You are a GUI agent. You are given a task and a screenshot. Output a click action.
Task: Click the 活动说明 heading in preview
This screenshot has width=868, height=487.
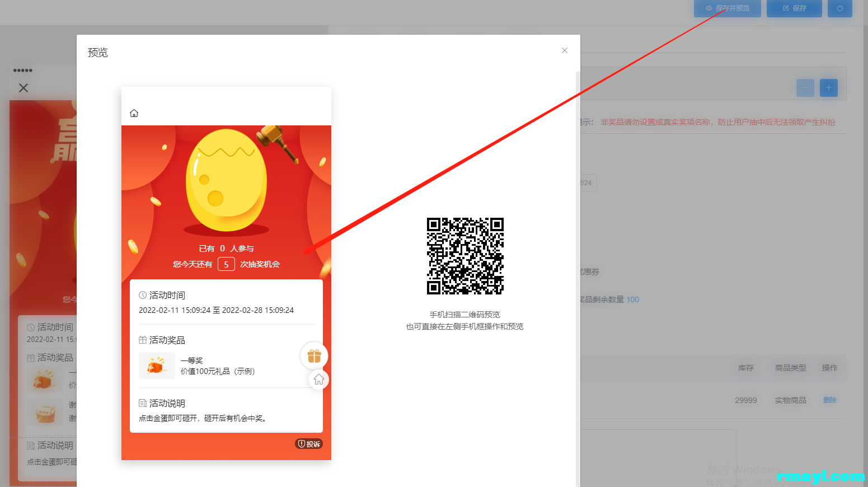[x=167, y=403]
